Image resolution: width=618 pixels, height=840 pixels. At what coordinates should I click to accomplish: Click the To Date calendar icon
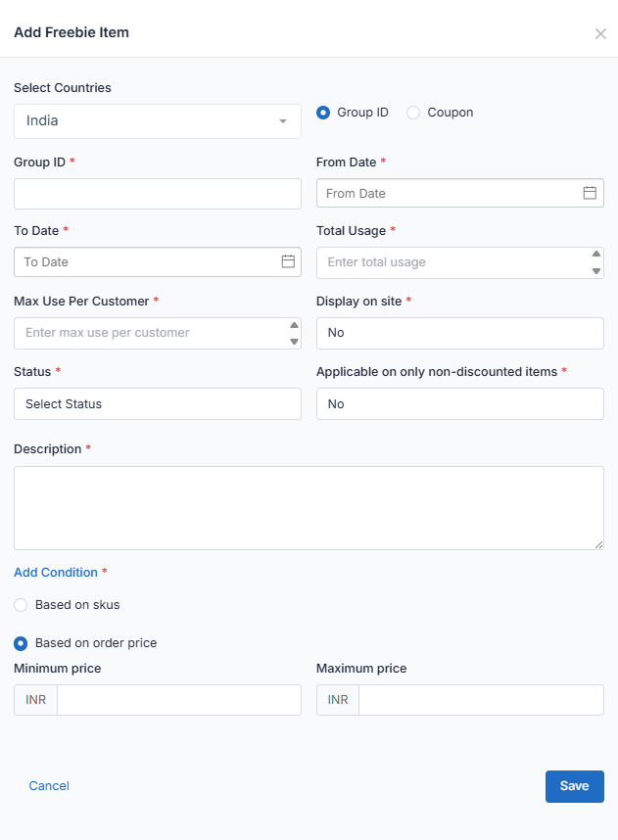[288, 261]
